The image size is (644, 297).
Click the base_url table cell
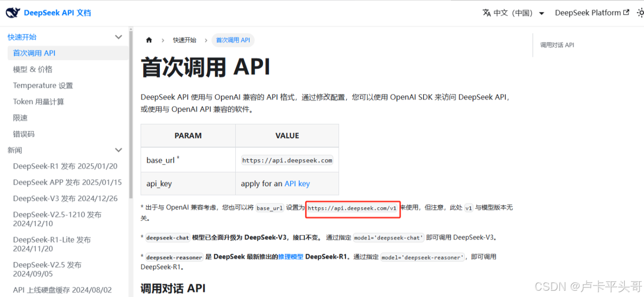coord(188,160)
